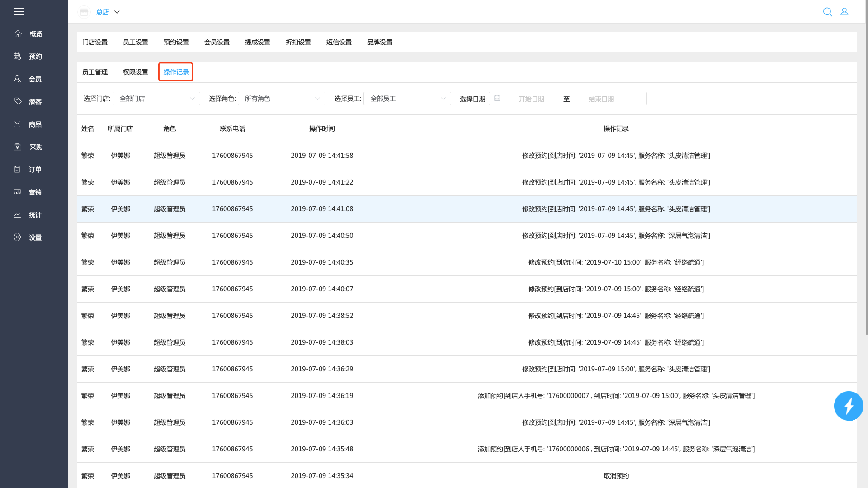Switch to 折扣设置 tab
Viewport: 868px width, 488px height.
[x=298, y=42]
